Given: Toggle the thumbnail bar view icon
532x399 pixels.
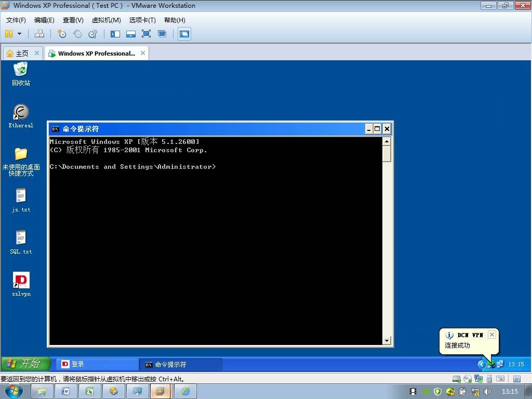Looking at the screenshot, I should 130,34.
